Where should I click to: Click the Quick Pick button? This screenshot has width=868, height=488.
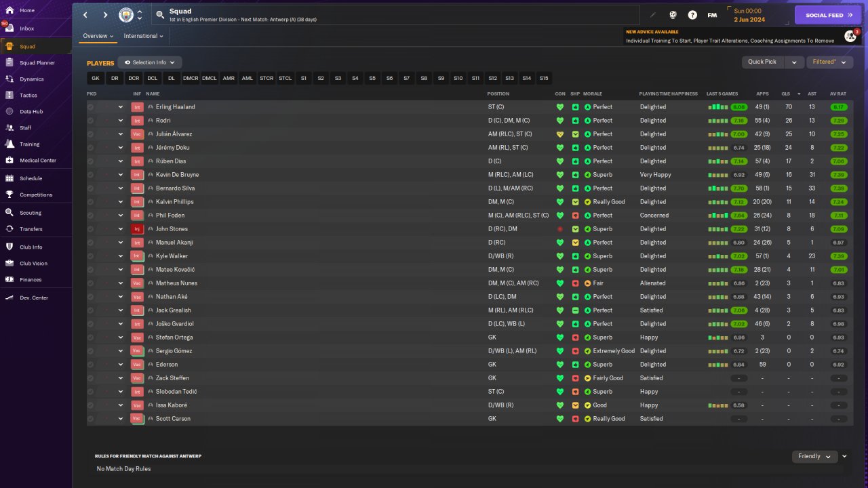[762, 62]
